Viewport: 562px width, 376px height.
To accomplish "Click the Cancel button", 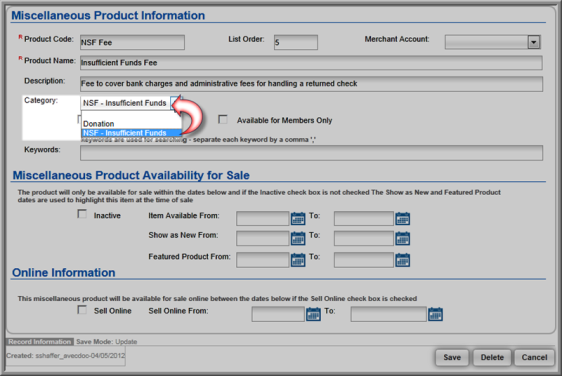I will tap(534, 357).
